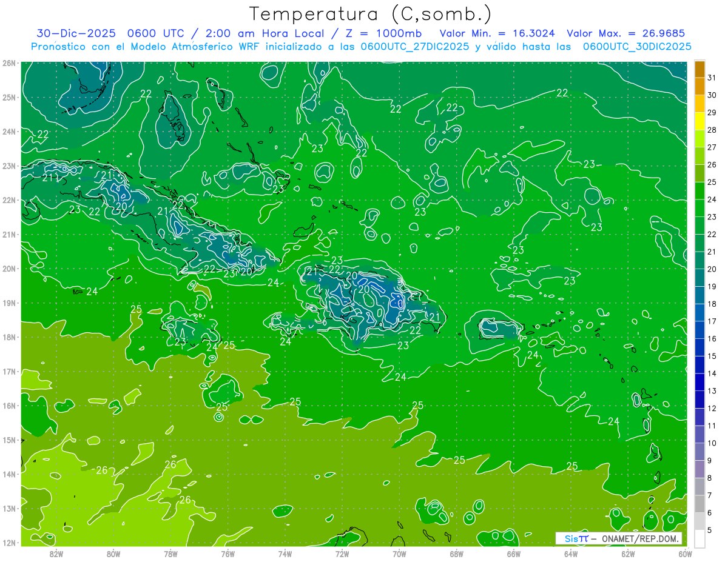
Task: Select the '80W' longitude label
Action: point(113,554)
